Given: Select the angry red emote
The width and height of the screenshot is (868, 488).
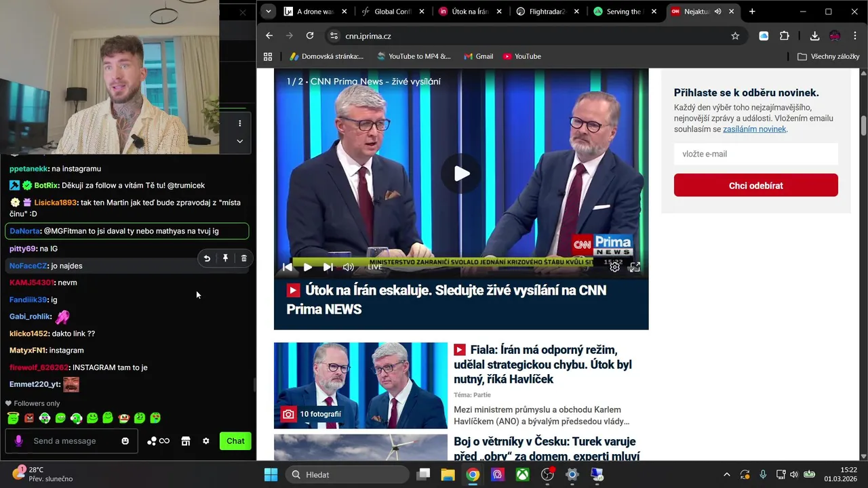Looking at the screenshot, I should (29, 418).
